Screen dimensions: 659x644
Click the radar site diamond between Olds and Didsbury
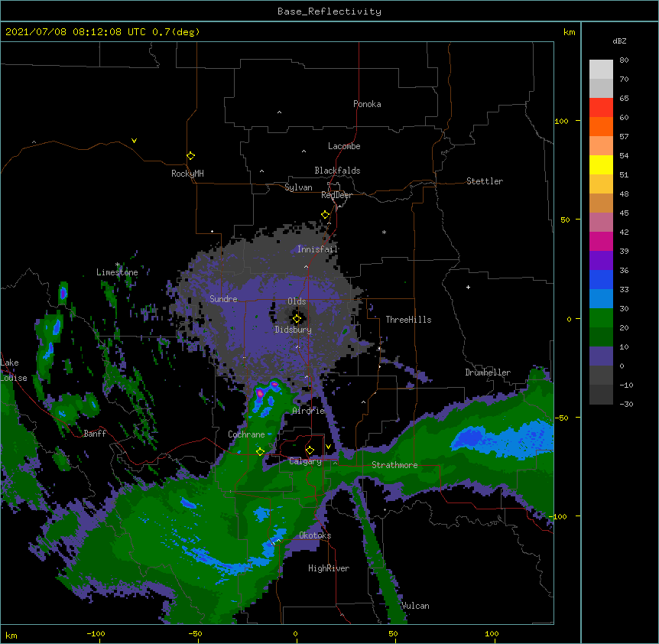tap(297, 319)
